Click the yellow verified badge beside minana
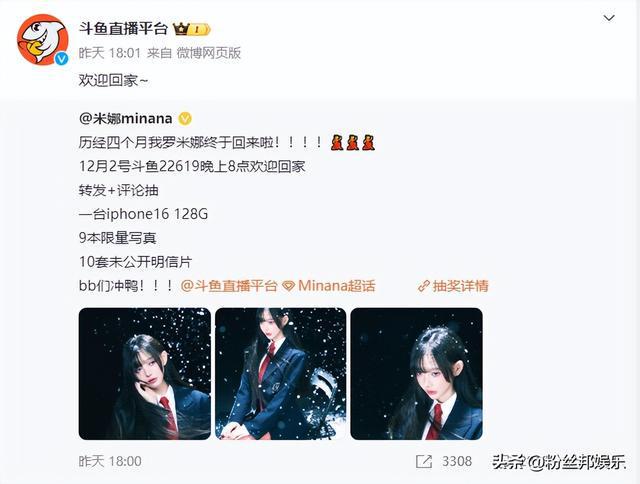Image resolution: width=640 pixels, height=484 pixels. [185, 119]
